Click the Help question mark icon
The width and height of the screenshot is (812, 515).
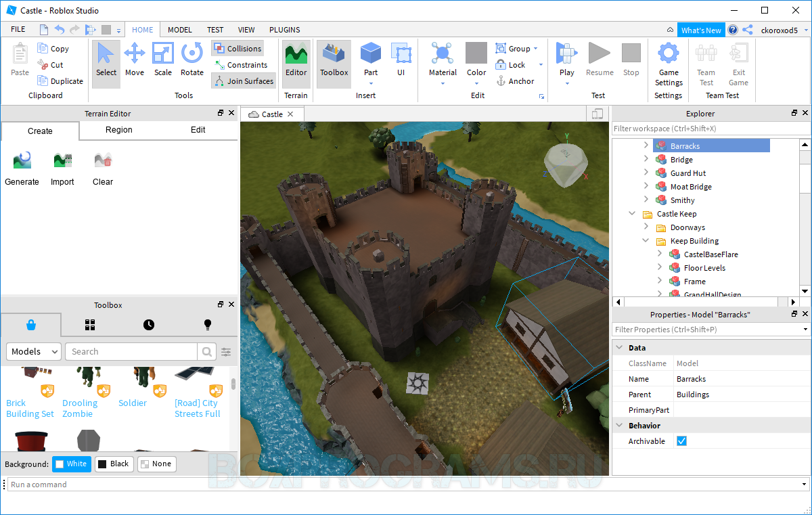733,30
